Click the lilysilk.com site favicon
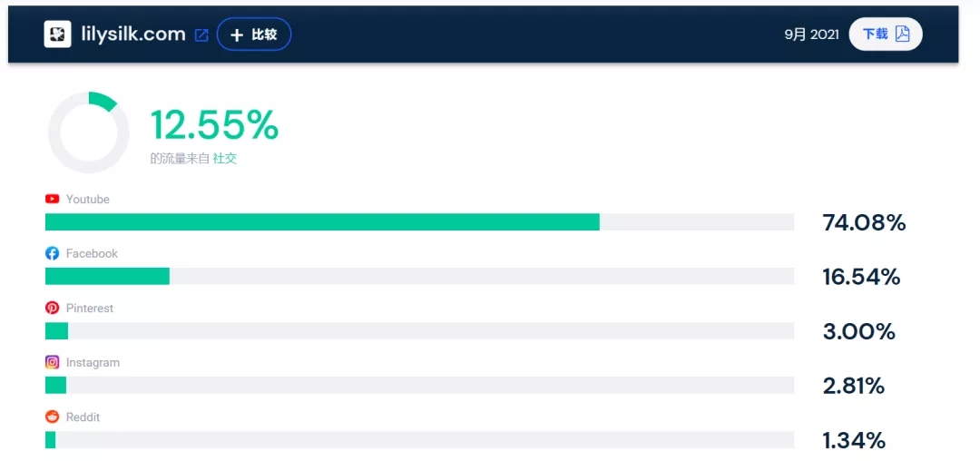 [57, 34]
